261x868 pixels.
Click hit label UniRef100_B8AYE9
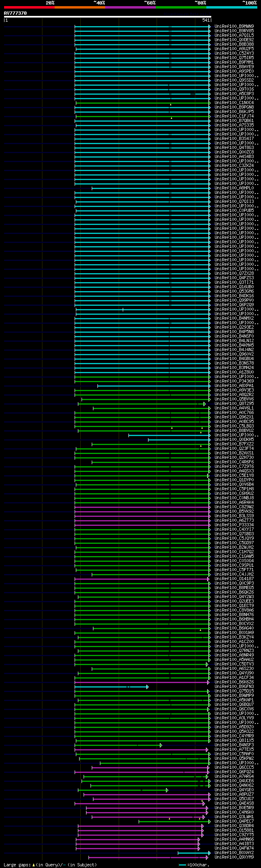(234, 67)
